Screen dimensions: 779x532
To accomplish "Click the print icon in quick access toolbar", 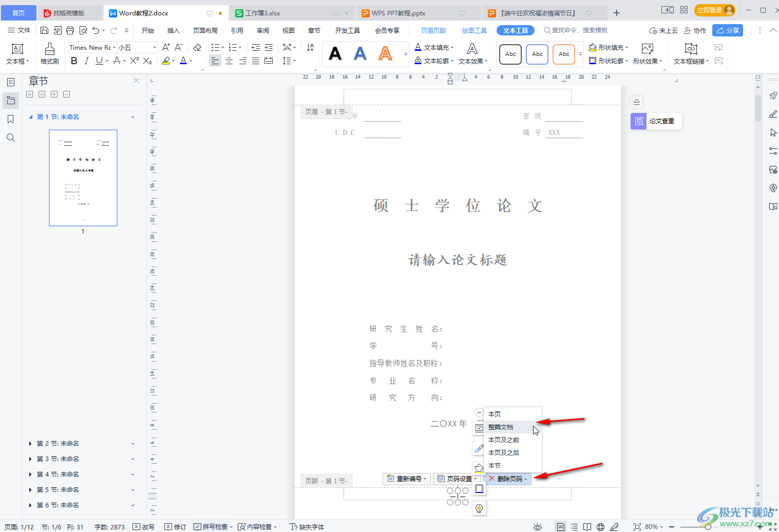I will (x=70, y=30).
